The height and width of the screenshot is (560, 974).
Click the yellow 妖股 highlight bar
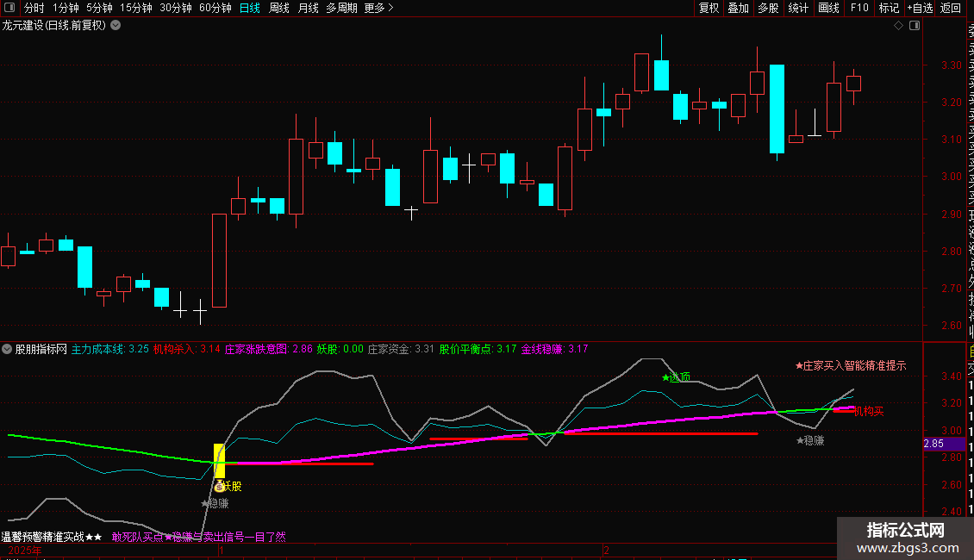coord(219,461)
